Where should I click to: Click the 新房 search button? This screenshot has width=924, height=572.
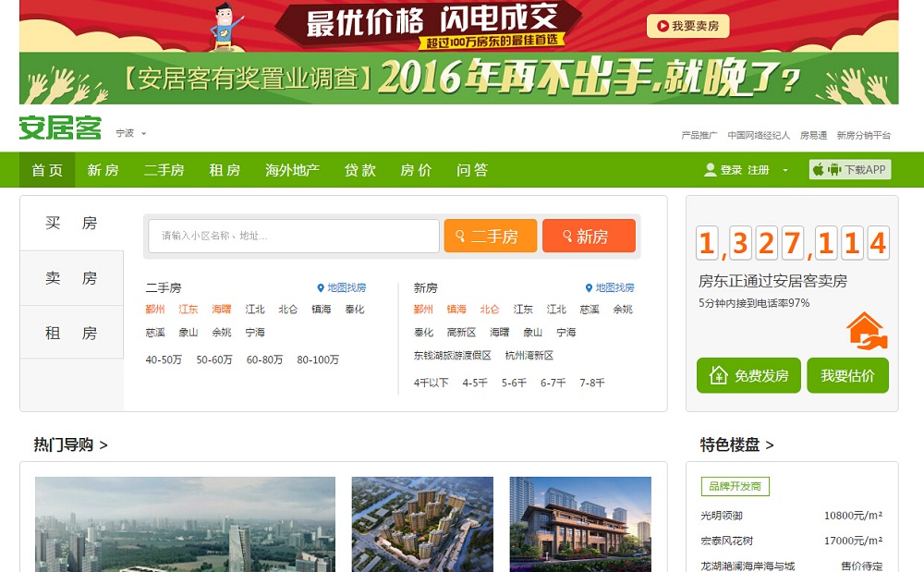pyautogui.click(x=589, y=236)
